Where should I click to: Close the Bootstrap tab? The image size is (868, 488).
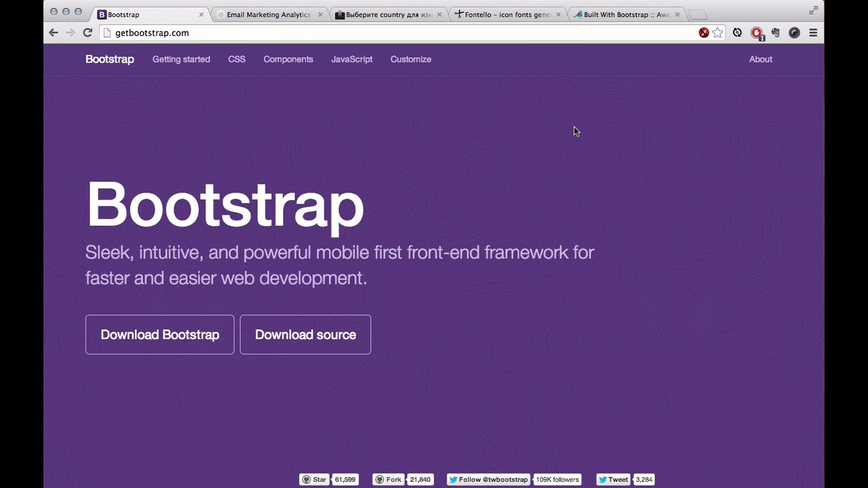pos(201,14)
